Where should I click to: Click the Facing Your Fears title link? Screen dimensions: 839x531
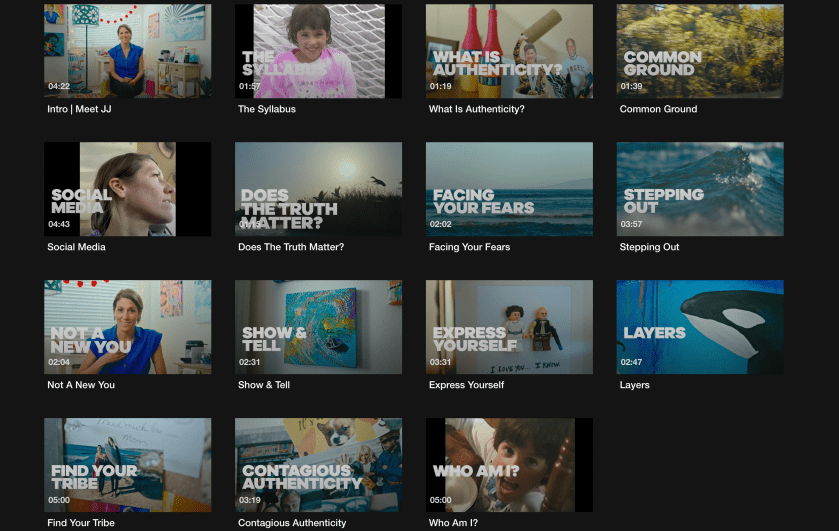click(469, 247)
